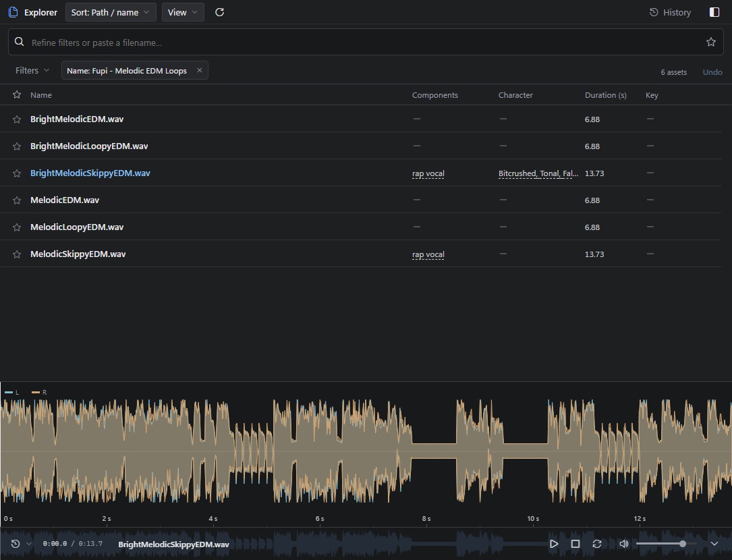Screen dimensions: 732x560
Task: Favorite BrightMelodicLoopyEDM.wav with its star
Action: tap(17, 146)
